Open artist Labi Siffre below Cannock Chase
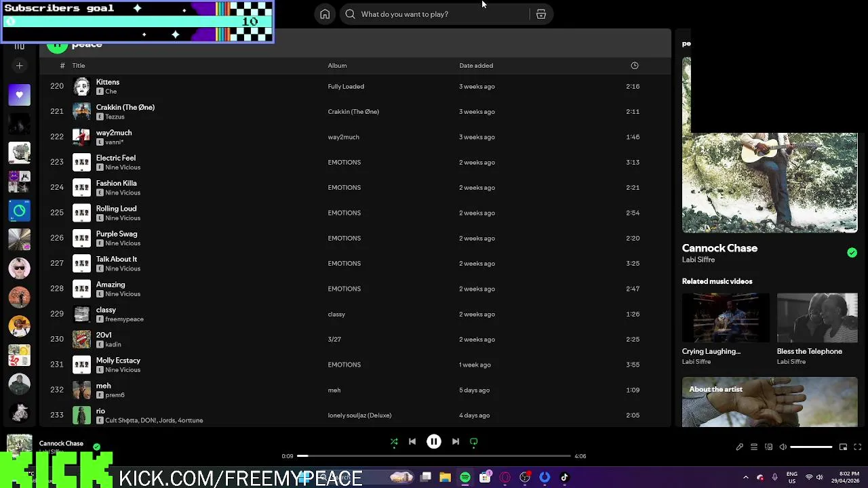Screen dimensions: 868x488 click(698, 260)
